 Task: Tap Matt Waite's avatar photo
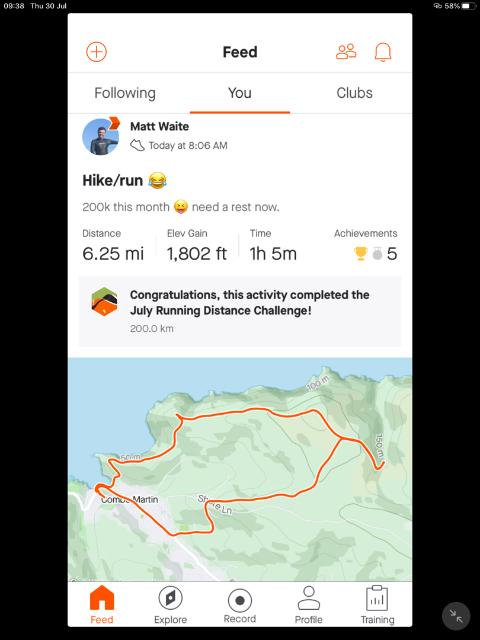(100, 137)
